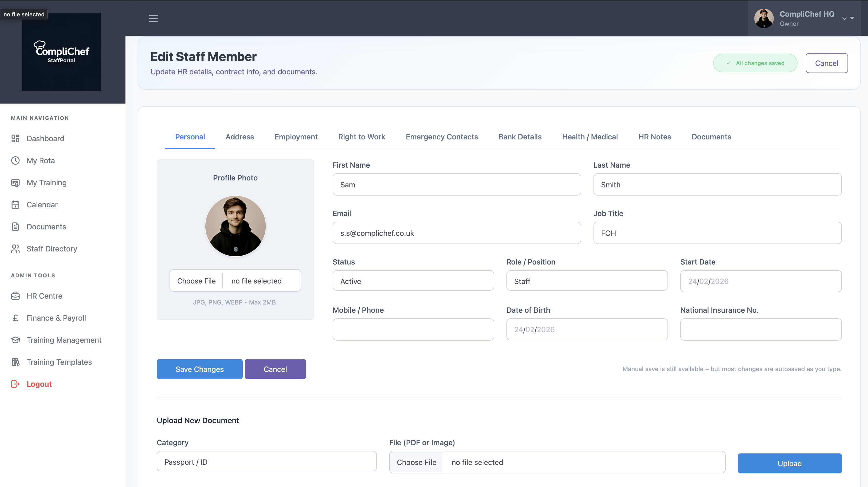Select My Rota in the navigation
This screenshot has width=868, height=487.
(41, 160)
